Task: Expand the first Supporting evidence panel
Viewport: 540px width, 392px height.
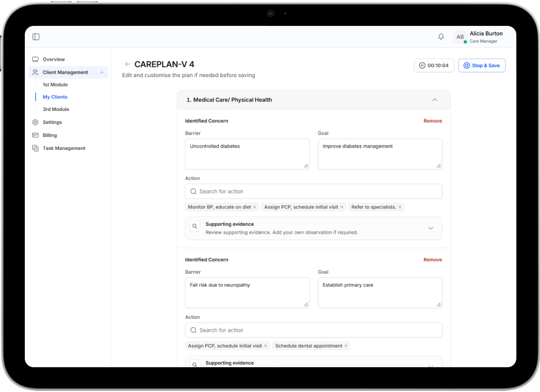Action: (431, 228)
